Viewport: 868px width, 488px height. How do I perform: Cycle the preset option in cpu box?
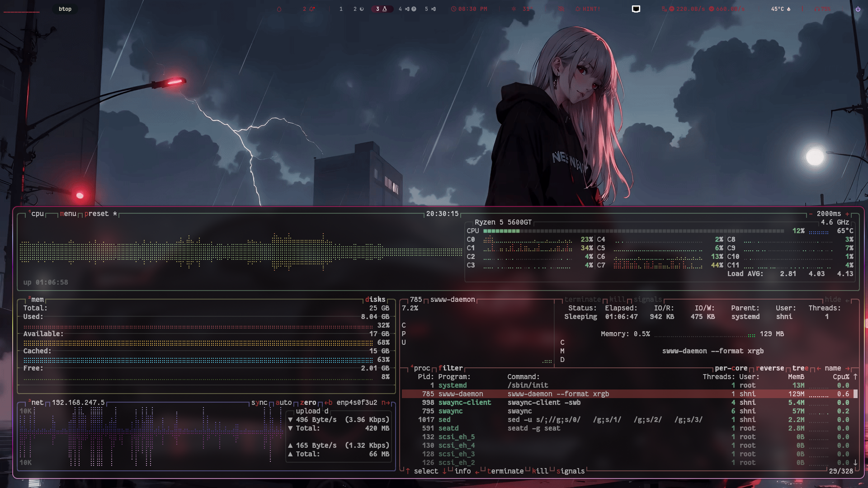(x=96, y=214)
